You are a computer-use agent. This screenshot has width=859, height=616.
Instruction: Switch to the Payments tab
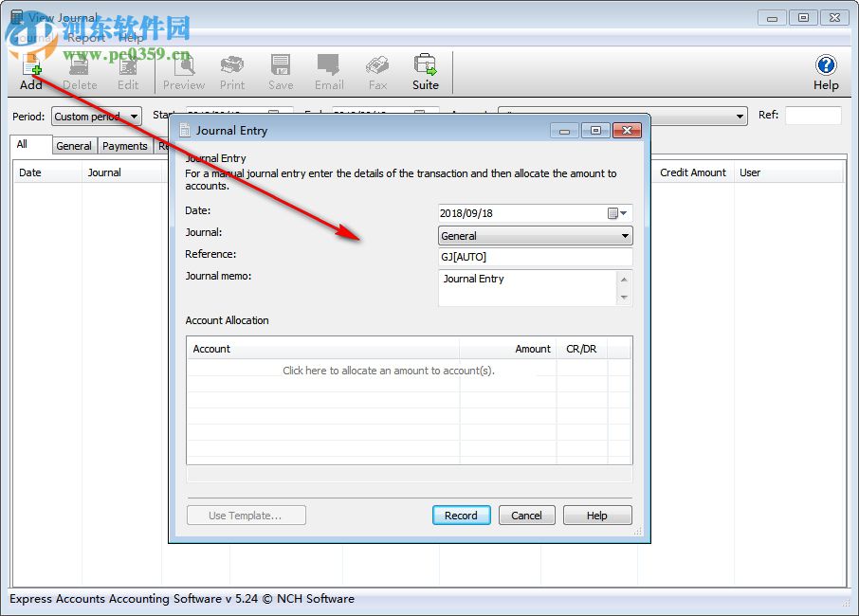tap(124, 146)
